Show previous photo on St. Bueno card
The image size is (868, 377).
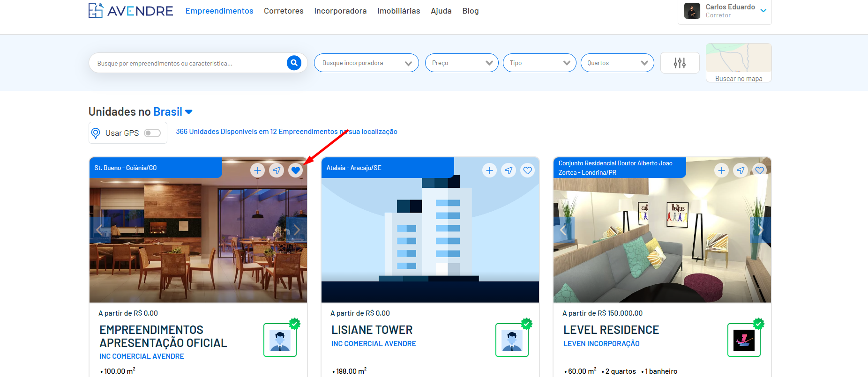pyautogui.click(x=100, y=230)
